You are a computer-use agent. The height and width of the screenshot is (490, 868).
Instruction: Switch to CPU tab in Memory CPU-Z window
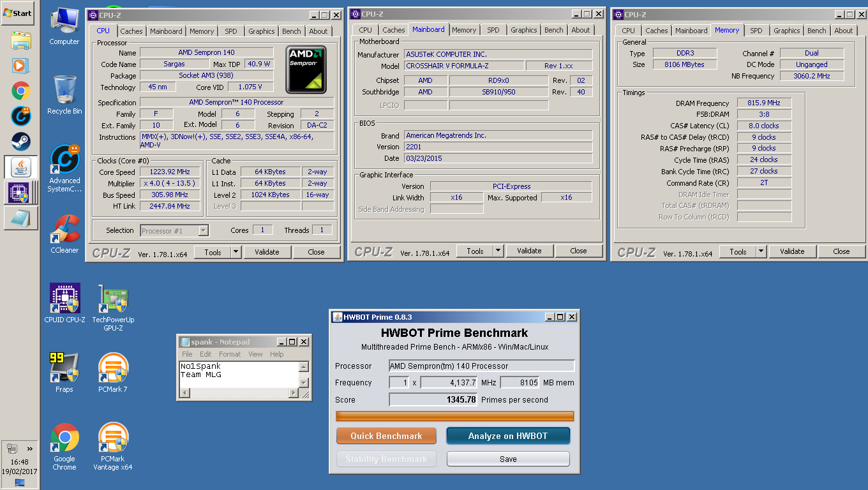(x=629, y=30)
